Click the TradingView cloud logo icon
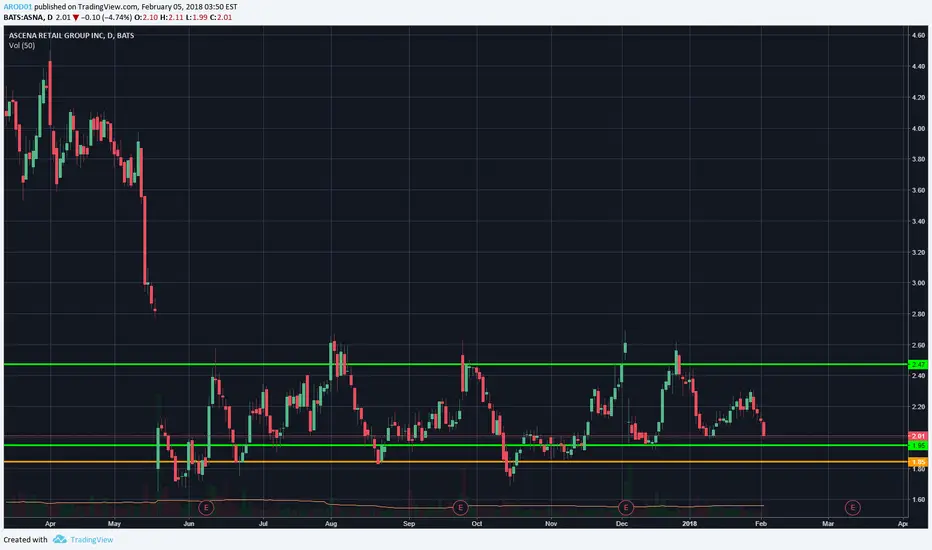The image size is (932, 550). click(59, 539)
